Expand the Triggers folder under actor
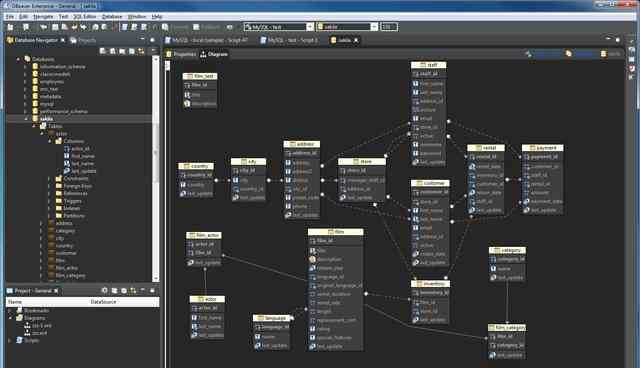Viewport: 640px width, 368px height. click(x=49, y=201)
